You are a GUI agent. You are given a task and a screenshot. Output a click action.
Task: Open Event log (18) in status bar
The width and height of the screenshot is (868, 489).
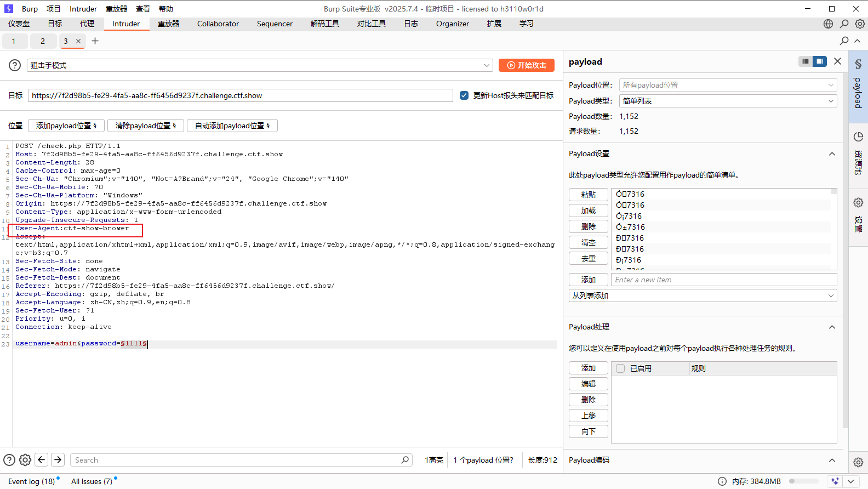coord(32,481)
